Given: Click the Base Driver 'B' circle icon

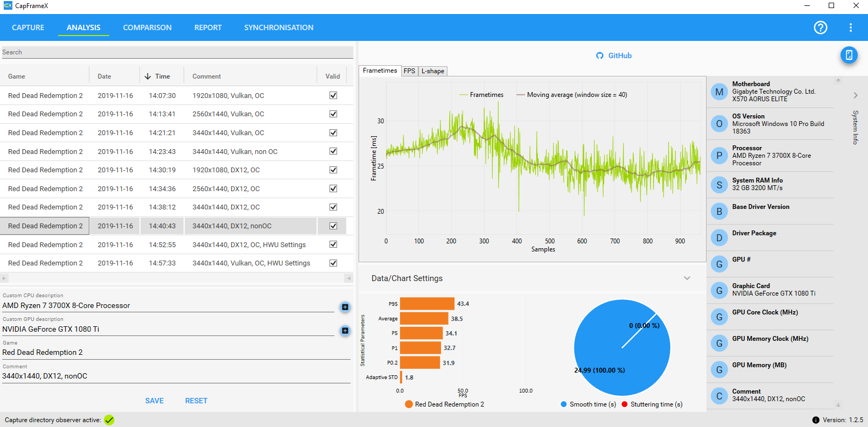Looking at the screenshot, I should tap(719, 212).
